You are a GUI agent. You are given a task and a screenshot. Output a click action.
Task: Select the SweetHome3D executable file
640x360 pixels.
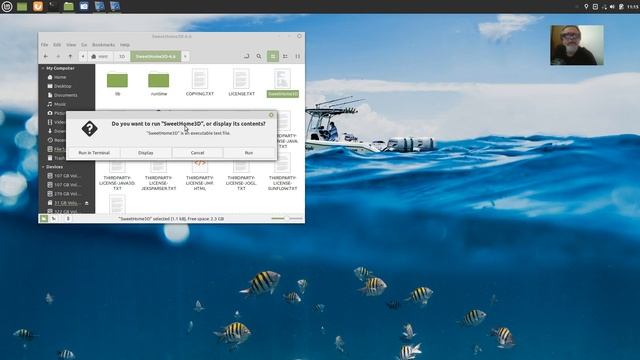click(x=282, y=83)
